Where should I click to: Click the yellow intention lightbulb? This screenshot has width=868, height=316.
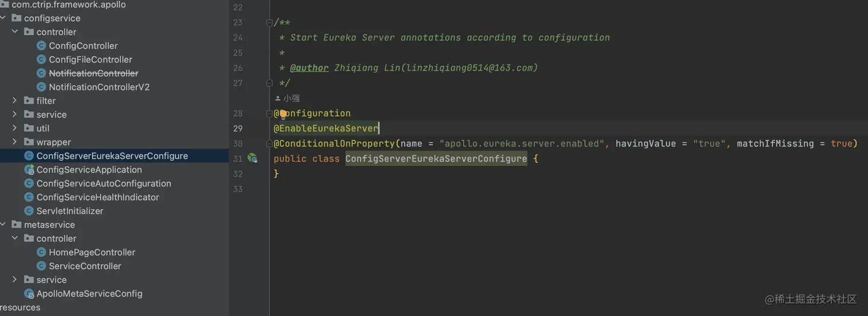pyautogui.click(x=283, y=114)
